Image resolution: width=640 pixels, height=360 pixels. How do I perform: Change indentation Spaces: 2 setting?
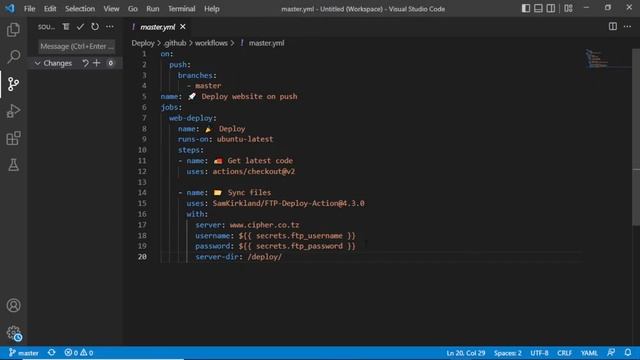click(x=507, y=353)
